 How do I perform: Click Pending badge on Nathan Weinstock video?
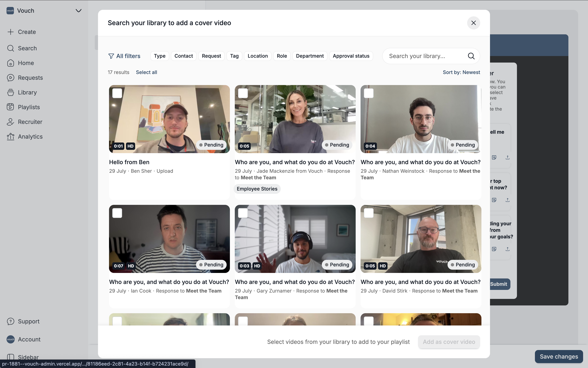point(463,145)
